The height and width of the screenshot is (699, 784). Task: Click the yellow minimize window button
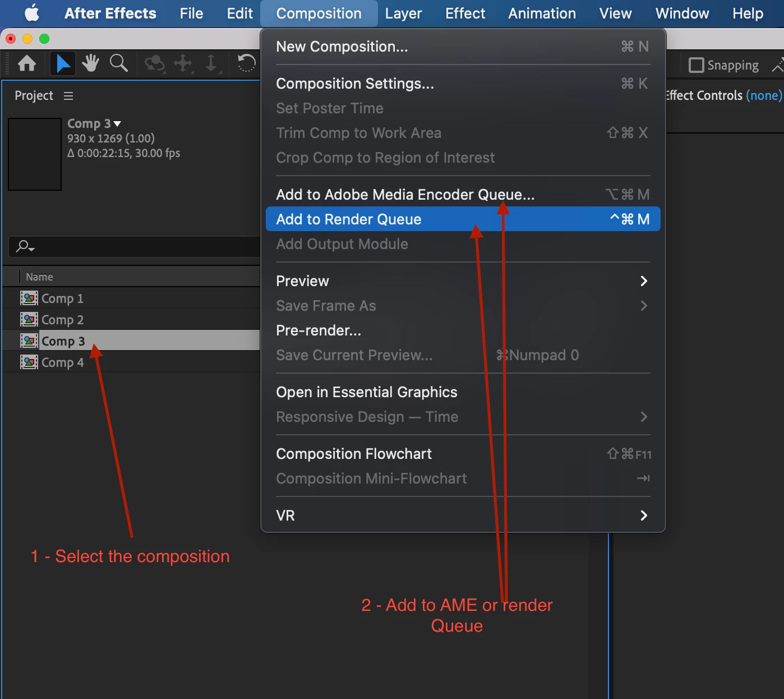27,39
